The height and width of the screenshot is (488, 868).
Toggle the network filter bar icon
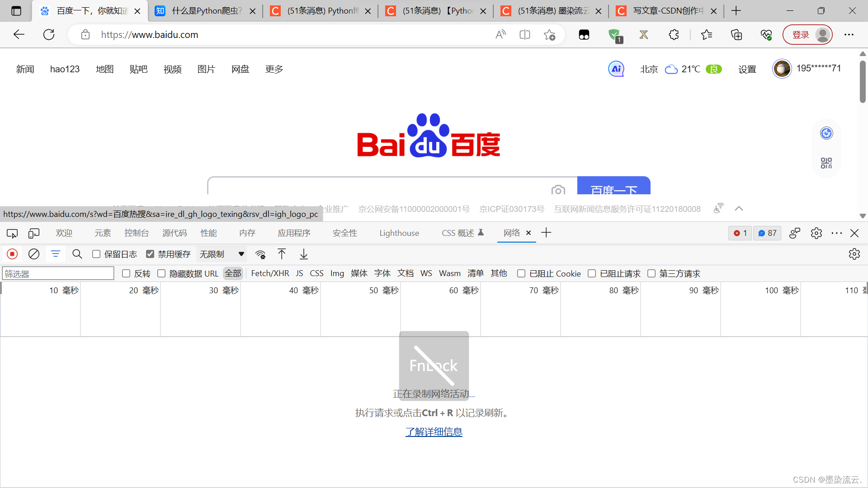click(56, 254)
